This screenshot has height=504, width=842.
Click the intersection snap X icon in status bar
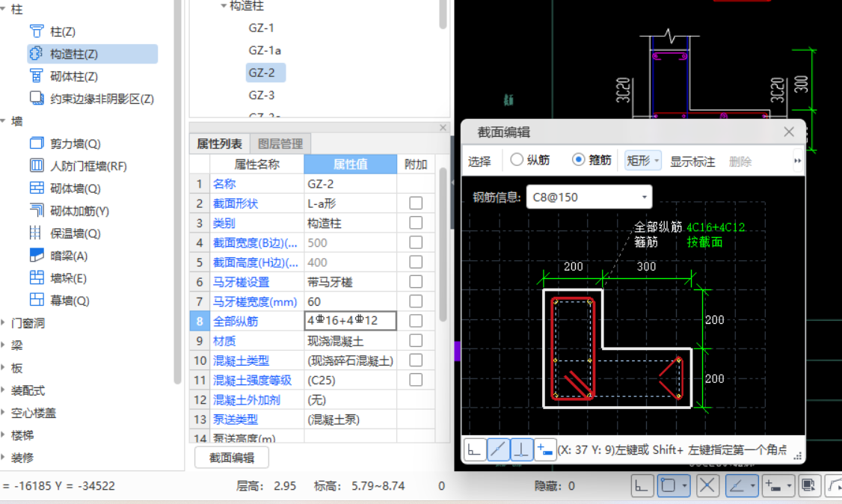point(707,486)
